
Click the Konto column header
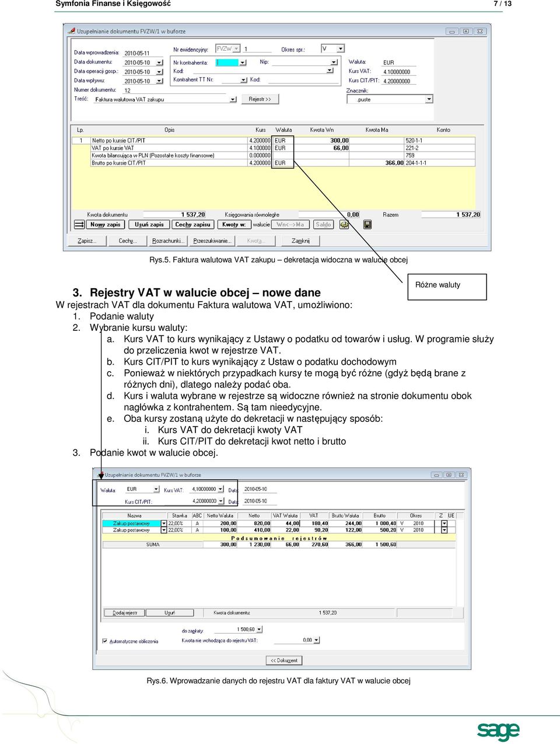[x=443, y=130]
